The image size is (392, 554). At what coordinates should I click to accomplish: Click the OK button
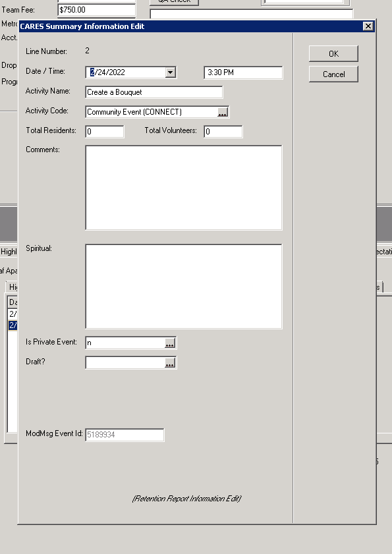[x=333, y=54]
